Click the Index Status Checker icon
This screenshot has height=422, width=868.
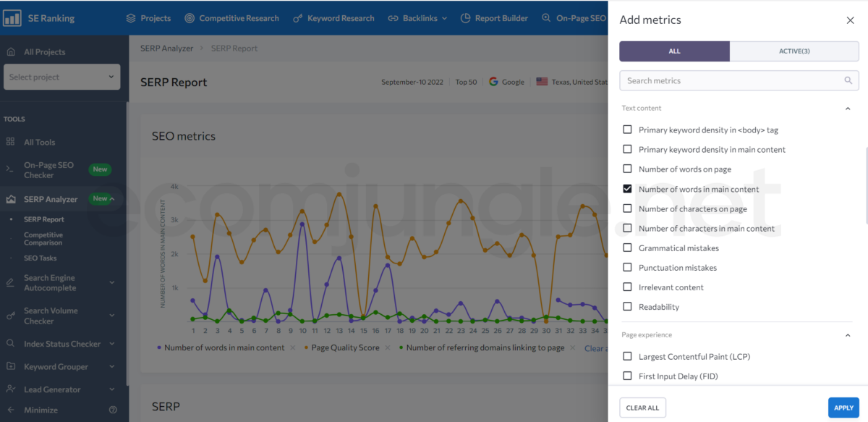(10, 344)
